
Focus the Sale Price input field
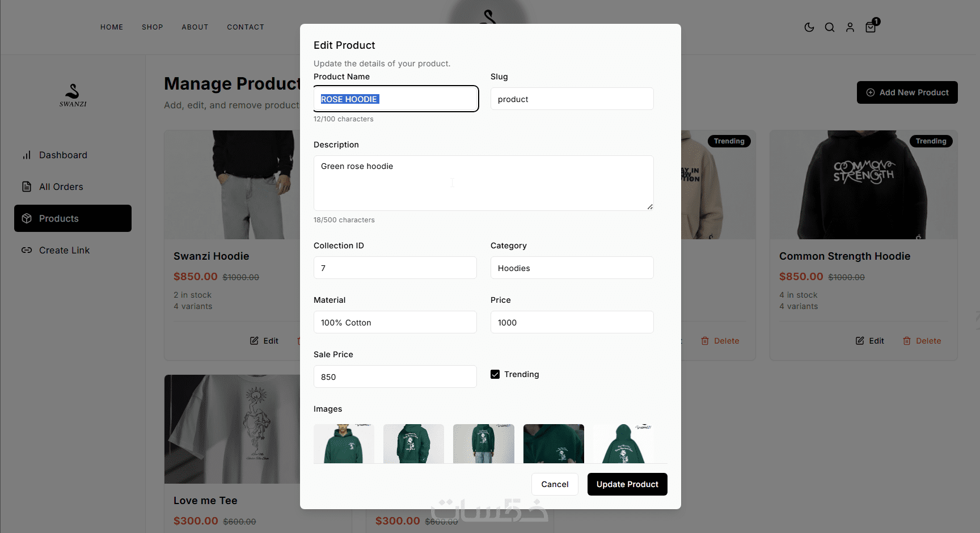click(x=395, y=377)
